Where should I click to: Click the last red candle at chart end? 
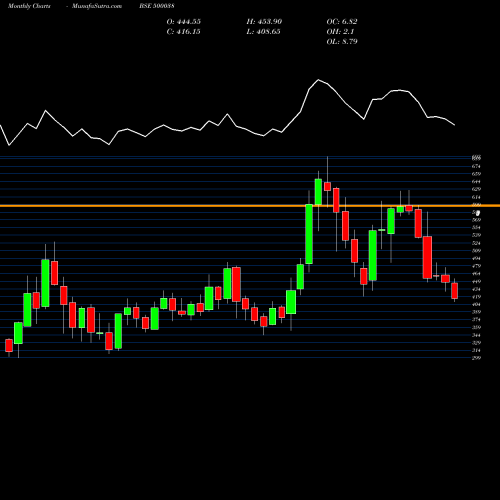(455, 291)
